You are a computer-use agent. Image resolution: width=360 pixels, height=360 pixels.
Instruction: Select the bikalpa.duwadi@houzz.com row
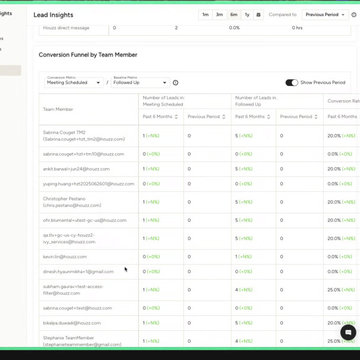click(x=199, y=323)
